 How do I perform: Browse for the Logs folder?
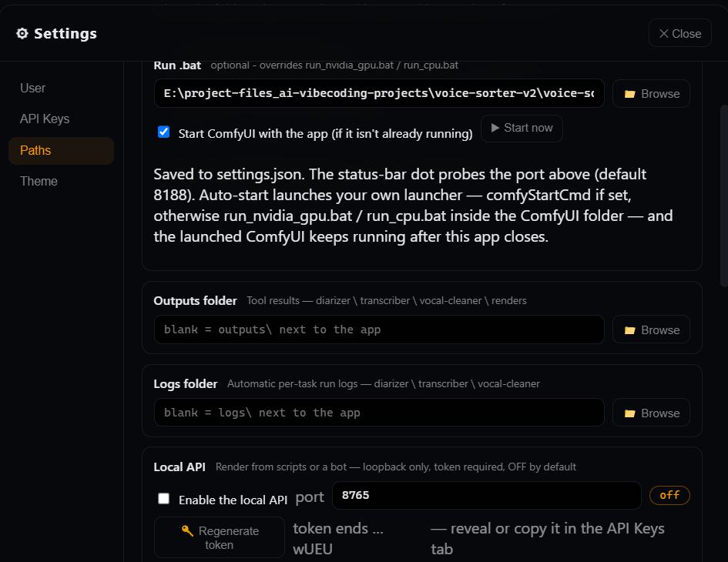tap(651, 413)
